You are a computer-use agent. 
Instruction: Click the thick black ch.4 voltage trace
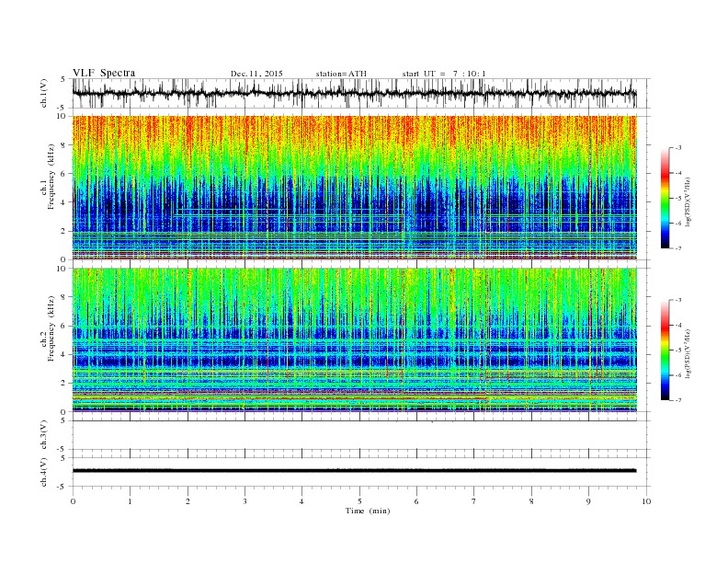pyautogui.click(x=355, y=471)
